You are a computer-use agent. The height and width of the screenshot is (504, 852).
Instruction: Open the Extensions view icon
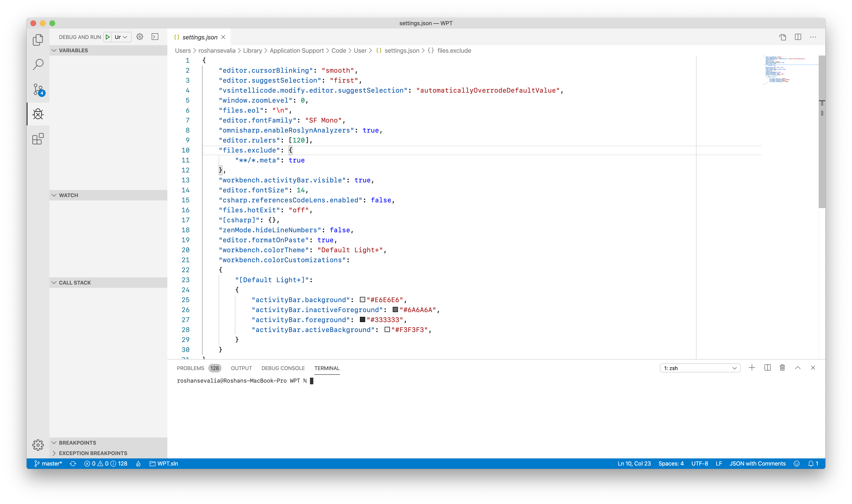[38, 138]
